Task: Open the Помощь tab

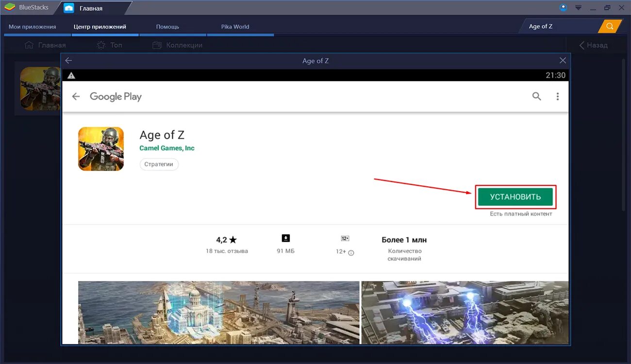Action: 167,27
